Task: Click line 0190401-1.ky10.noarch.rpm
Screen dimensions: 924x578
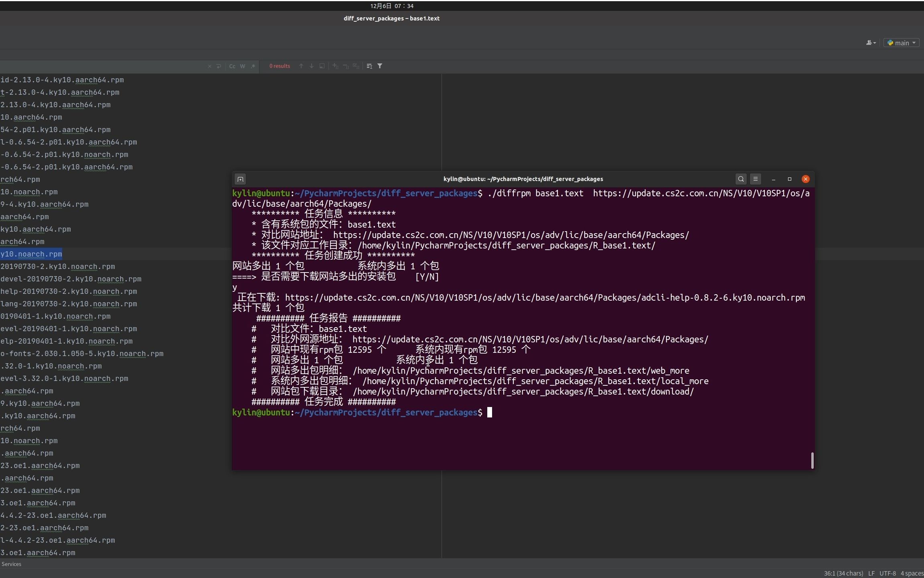Action: 55,316
